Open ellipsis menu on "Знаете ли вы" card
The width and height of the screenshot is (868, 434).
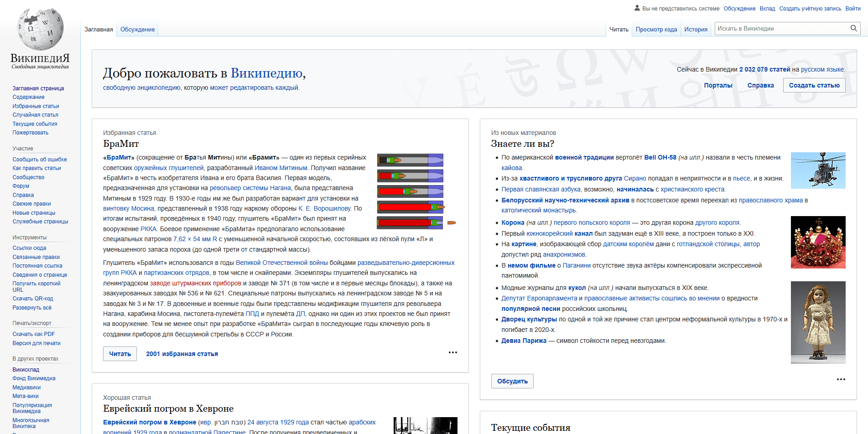841,379
